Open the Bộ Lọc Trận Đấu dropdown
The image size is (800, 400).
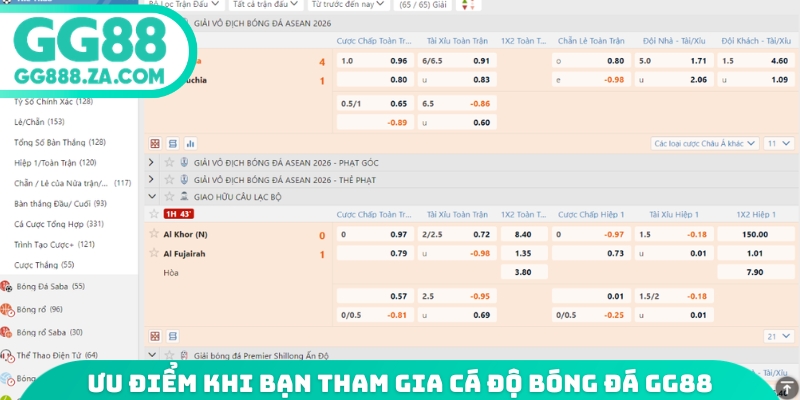(184, 4)
